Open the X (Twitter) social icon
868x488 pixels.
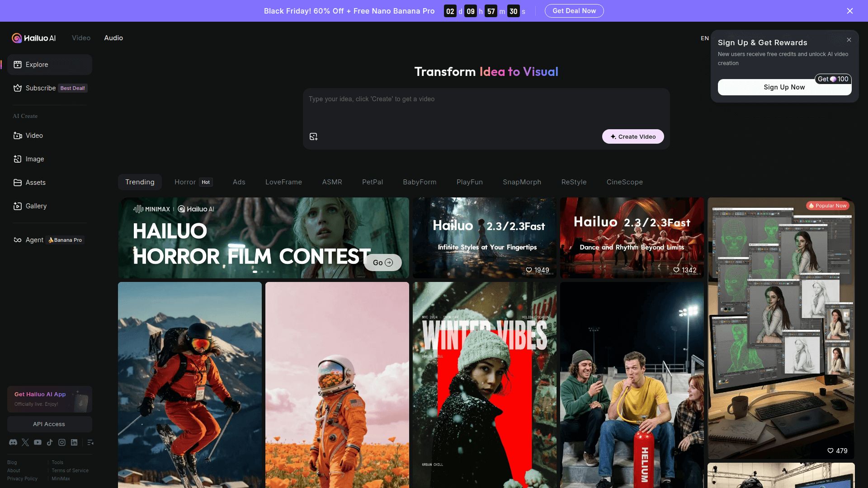click(25, 442)
